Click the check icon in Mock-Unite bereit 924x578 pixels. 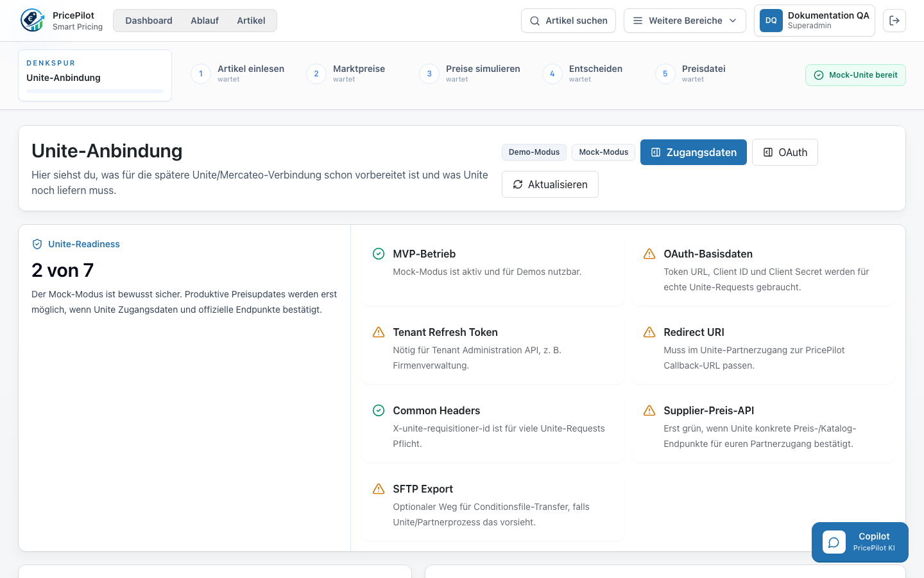pos(819,75)
